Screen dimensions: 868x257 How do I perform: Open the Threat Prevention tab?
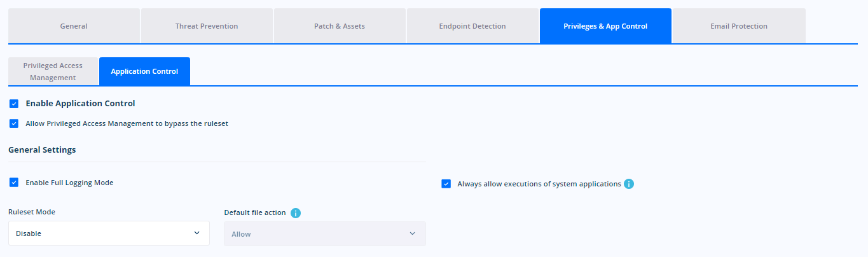pos(207,26)
